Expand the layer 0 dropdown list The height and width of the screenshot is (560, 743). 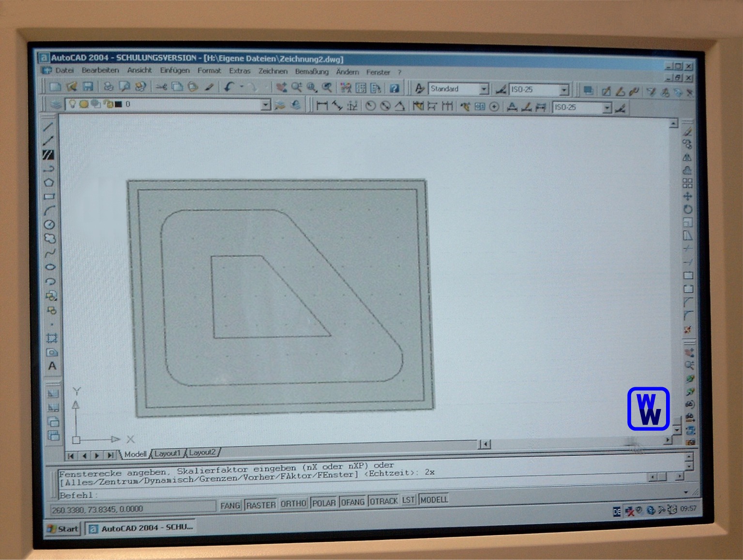tap(265, 105)
